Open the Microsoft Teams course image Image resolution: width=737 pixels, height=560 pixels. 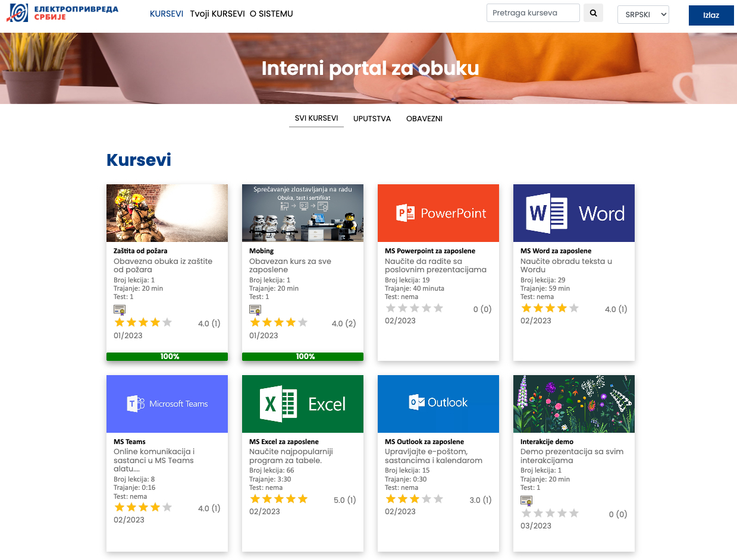pyautogui.click(x=167, y=404)
